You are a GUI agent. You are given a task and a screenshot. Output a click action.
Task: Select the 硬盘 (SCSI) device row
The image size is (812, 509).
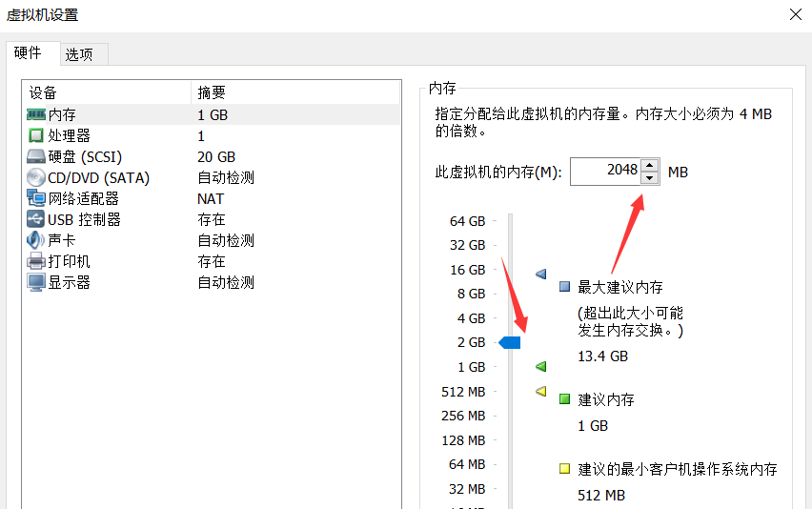(213, 156)
